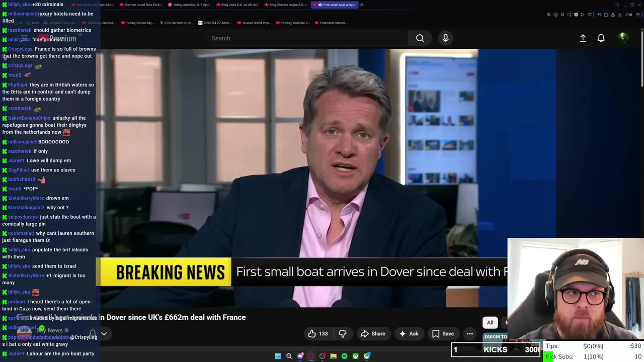
Task: Click the Share button under the video
Action: 373,334
